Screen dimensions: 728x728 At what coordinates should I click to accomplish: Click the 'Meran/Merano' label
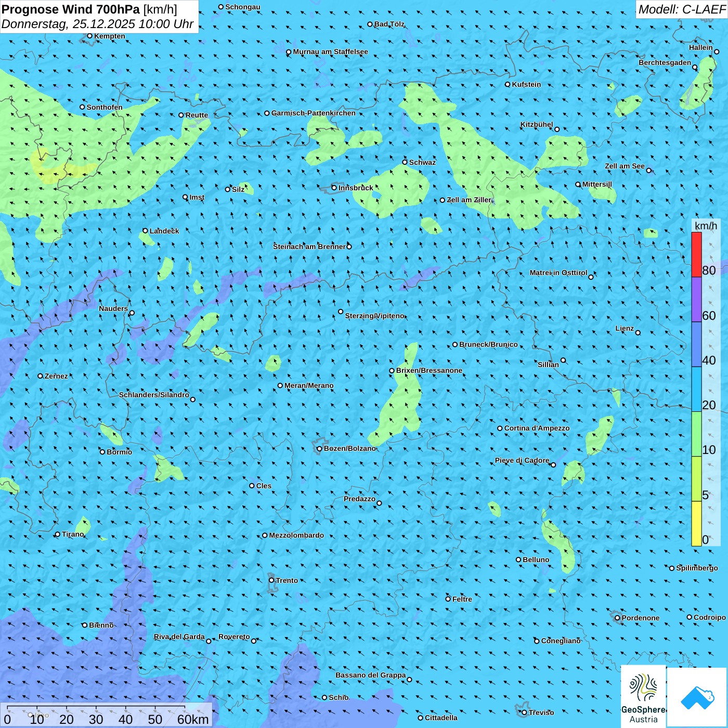309,385
